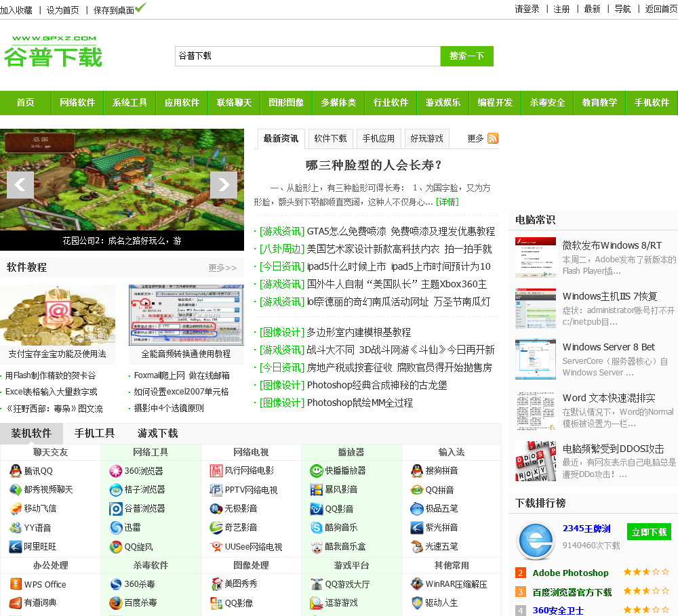
Task: Open 微软发布Windows 8/RT article thumbnail
Action: [536, 258]
